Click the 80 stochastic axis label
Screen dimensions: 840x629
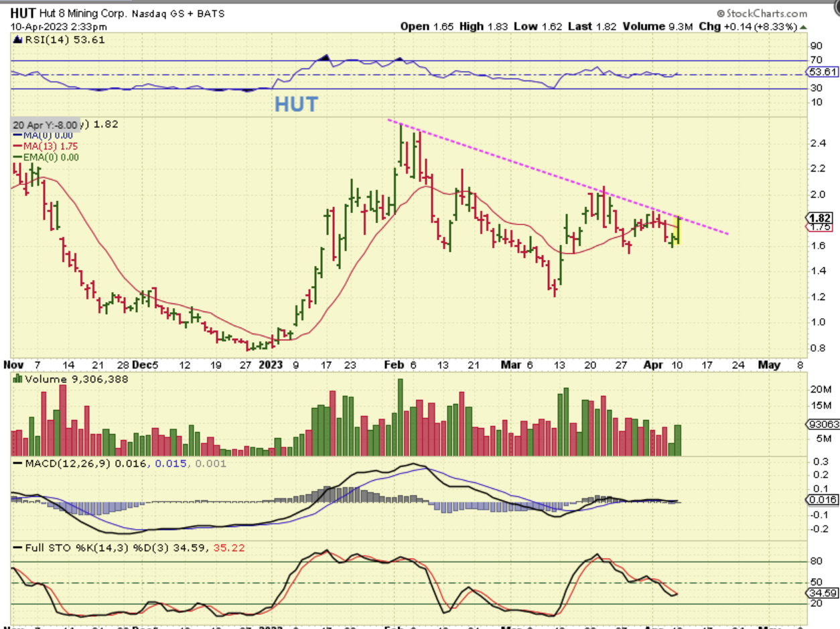[x=816, y=562]
